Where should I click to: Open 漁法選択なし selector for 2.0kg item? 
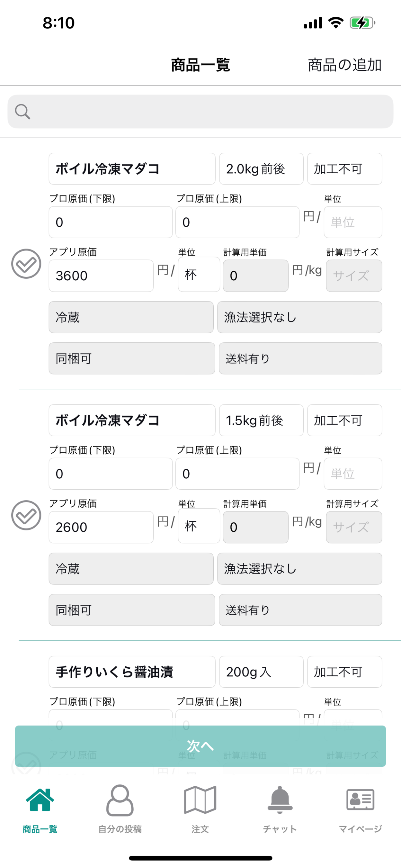[x=300, y=317]
